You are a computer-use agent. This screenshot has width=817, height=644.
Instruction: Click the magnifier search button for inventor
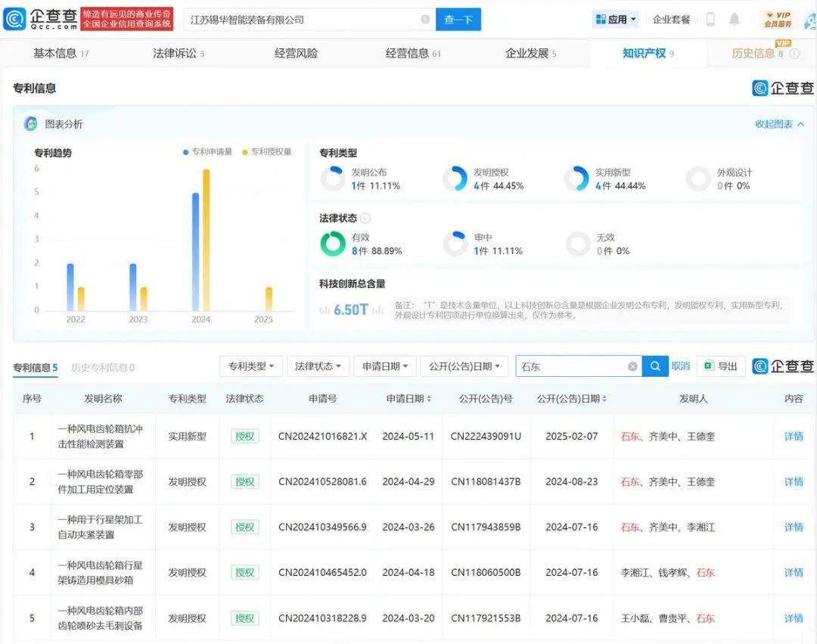pos(655,366)
